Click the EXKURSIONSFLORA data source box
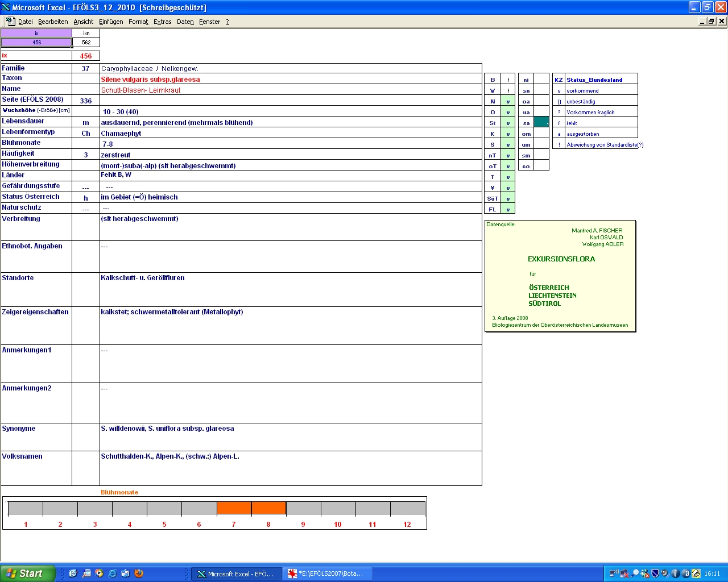The width and height of the screenshot is (728, 582). [560, 276]
